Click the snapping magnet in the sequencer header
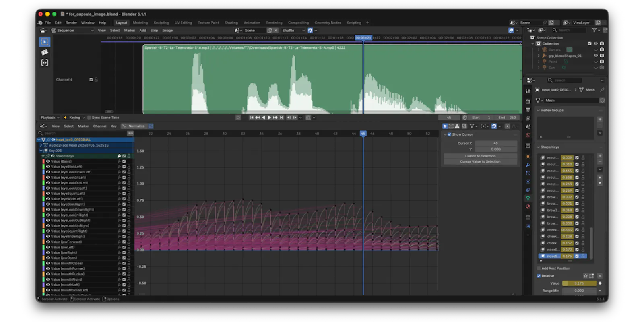Image resolution: width=644 pixels, height=322 pixels. [x=310, y=30]
